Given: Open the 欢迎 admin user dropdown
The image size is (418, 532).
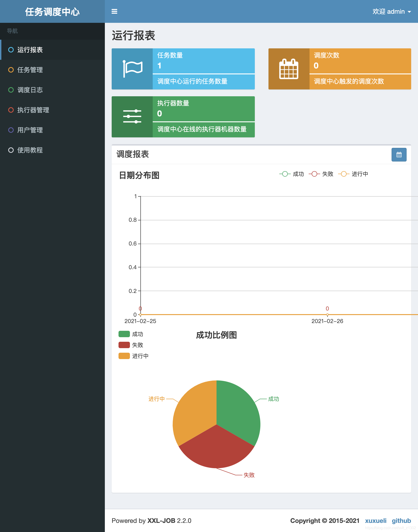Looking at the screenshot, I should click(392, 11).
